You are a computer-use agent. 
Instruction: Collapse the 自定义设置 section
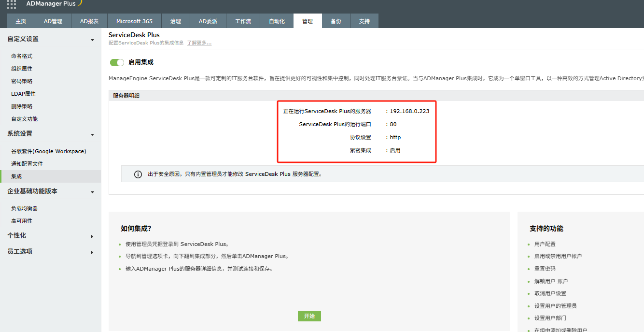click(92, 40)
